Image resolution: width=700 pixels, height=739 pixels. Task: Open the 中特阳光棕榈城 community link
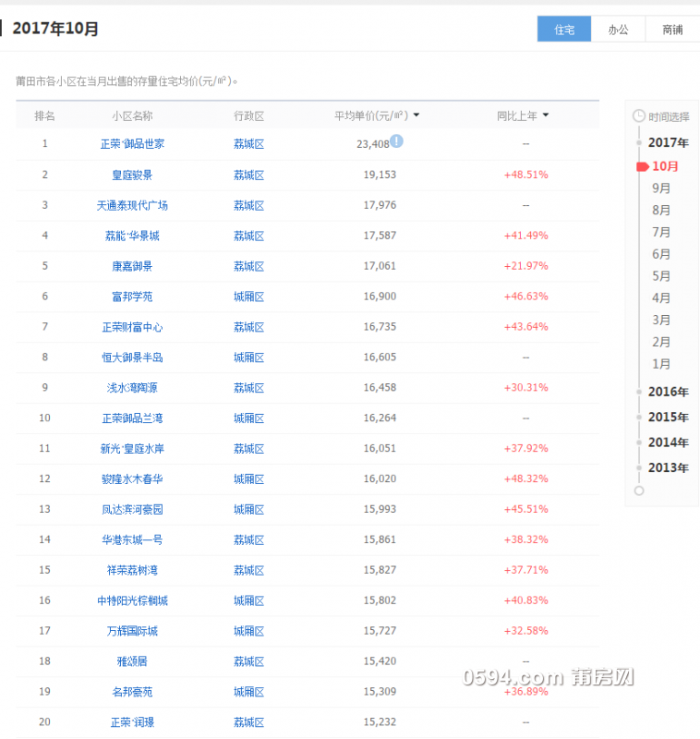point(132,600)
